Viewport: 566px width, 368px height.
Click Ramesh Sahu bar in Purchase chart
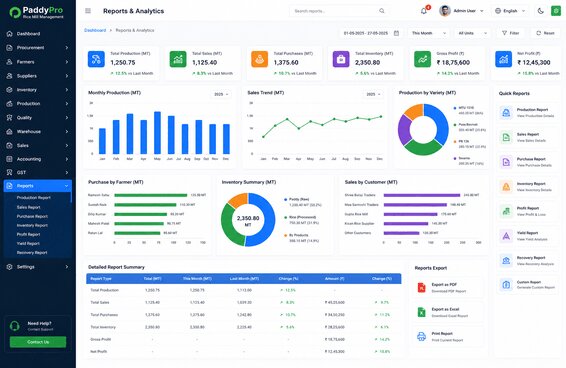pos(151,195)
